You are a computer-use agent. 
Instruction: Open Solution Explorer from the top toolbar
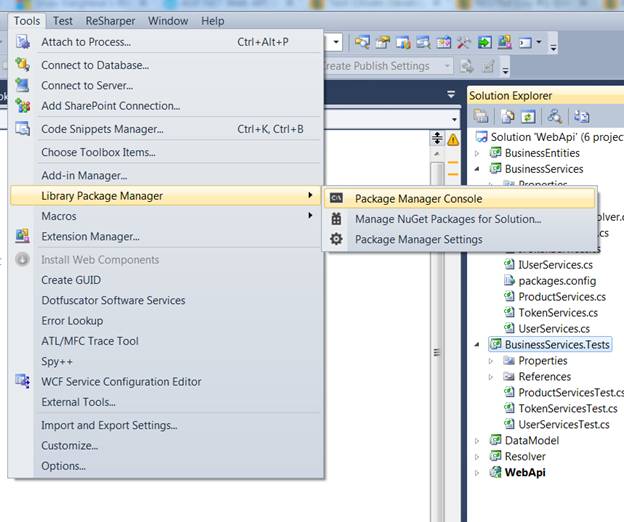362,42
